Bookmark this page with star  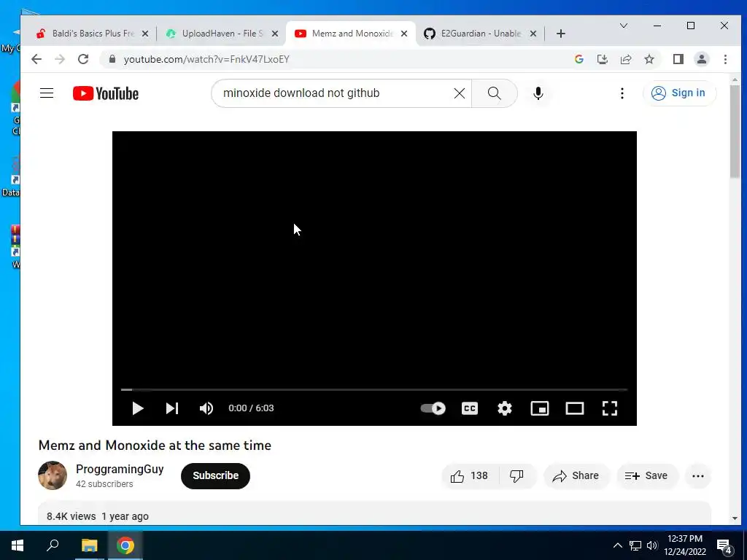649,59
